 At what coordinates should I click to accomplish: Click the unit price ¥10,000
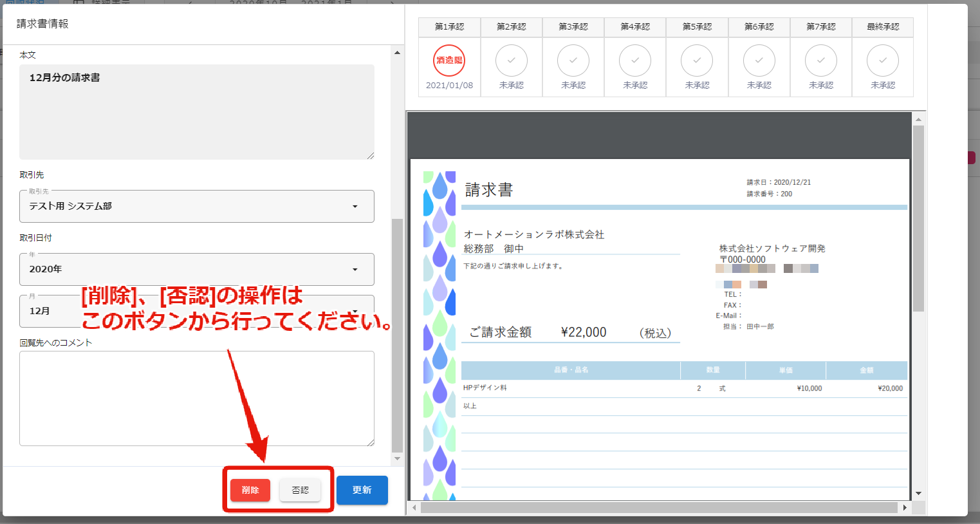pyautogui.click(x=809, y=388)
